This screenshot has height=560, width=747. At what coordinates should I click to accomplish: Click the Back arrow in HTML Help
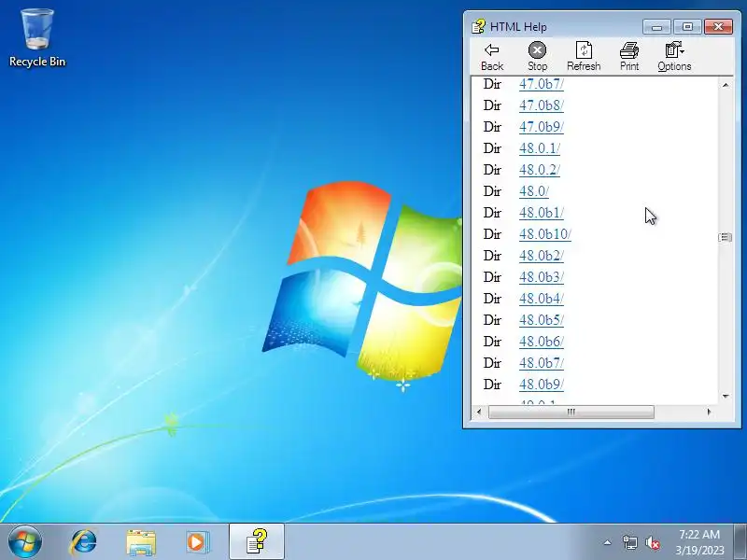point(492,57)
